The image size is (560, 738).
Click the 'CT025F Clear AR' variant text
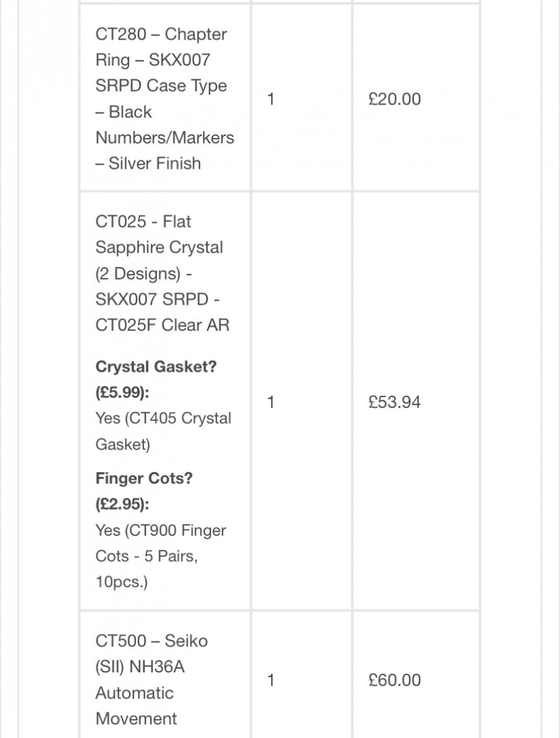163,325
